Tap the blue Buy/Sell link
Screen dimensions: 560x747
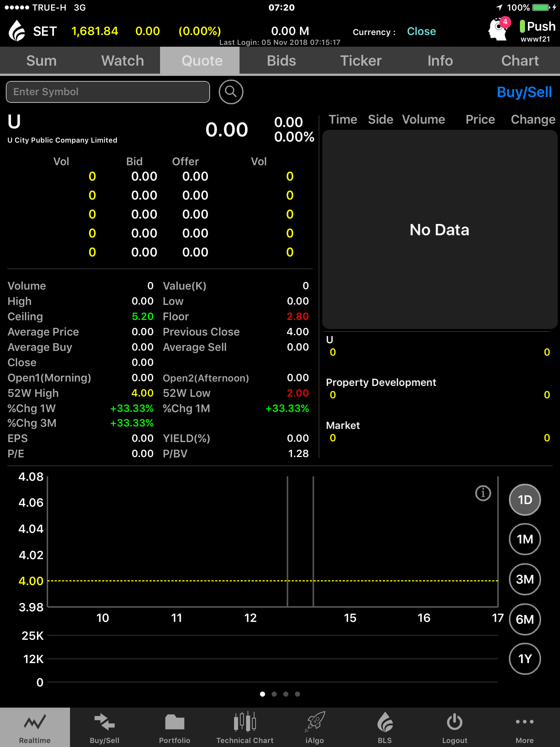pos(524,92)
